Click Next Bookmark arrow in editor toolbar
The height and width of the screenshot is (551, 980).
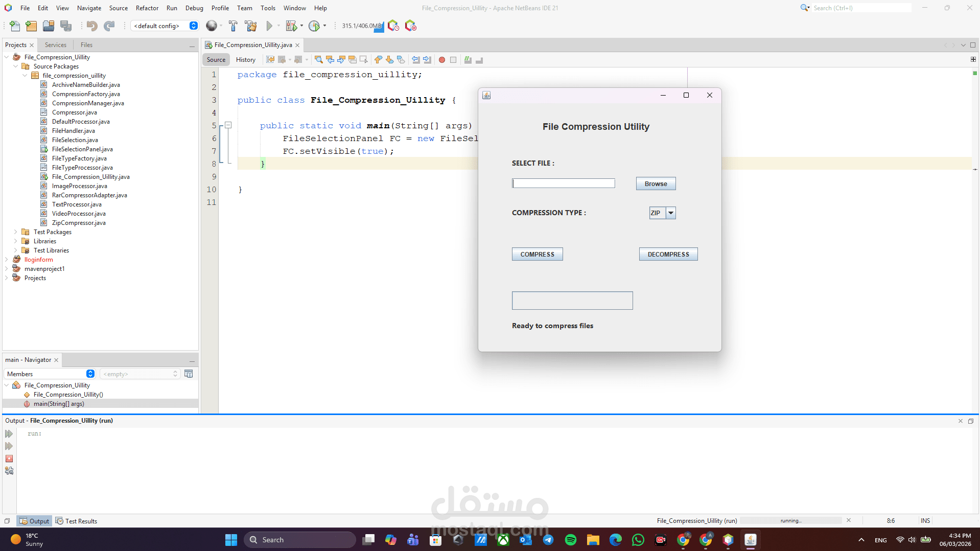(x=389, y=60)
